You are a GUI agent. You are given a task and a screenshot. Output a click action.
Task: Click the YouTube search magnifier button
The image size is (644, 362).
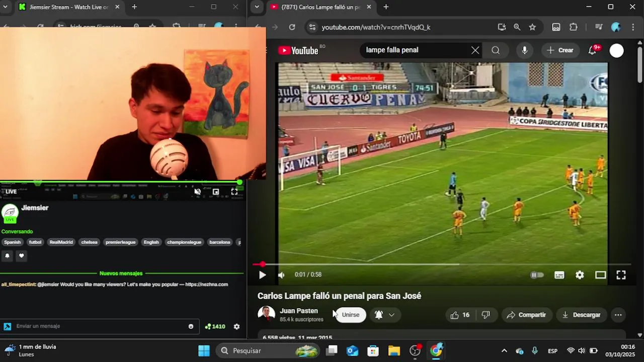click(496, 50)
